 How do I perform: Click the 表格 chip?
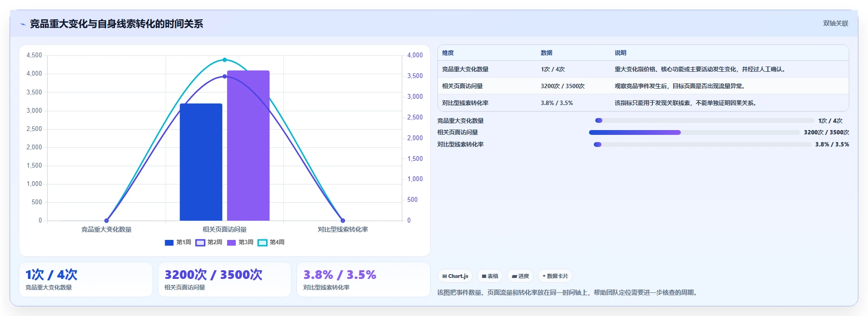[490, 276]
